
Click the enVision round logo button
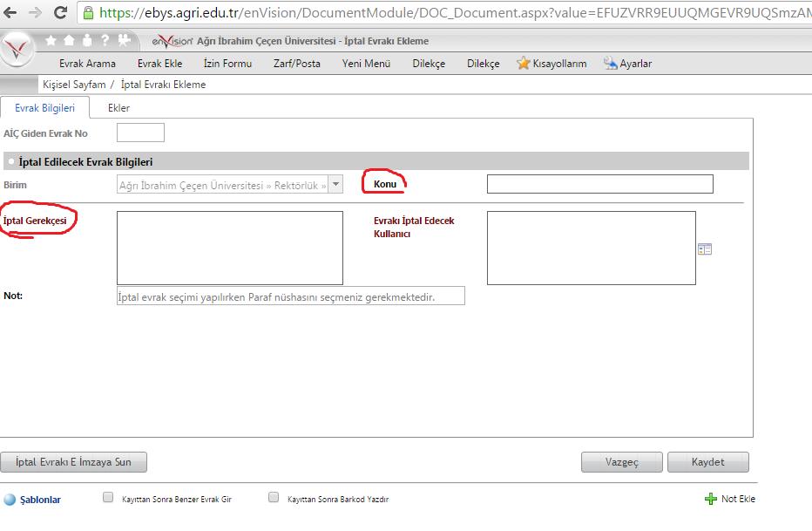click(17, 49)
